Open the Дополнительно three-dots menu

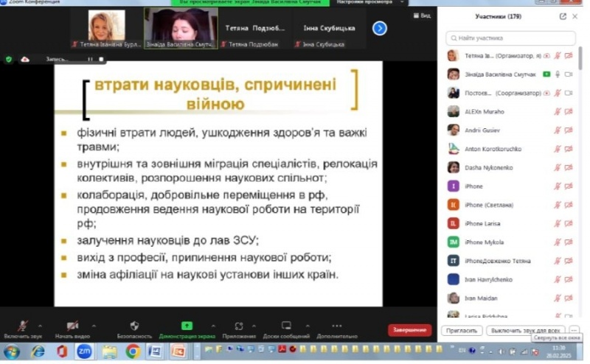337,326
